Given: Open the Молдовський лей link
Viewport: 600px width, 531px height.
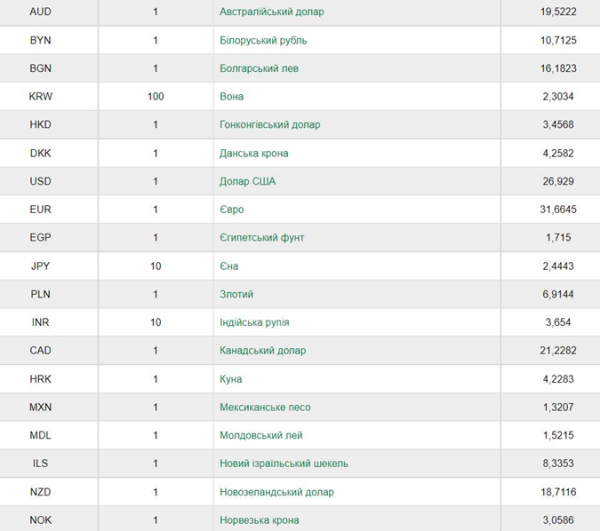Looking at the screenshot, I should pyautogui.click(x=261, y=435).
